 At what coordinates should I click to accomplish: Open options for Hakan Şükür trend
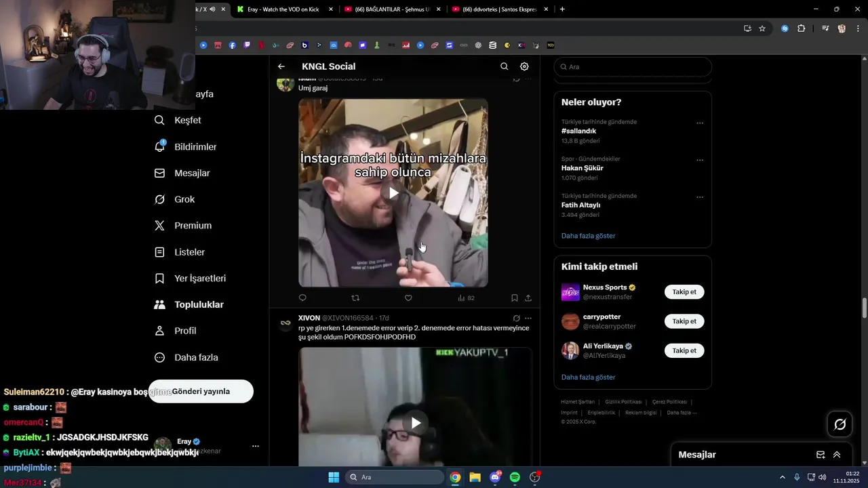[x=700, y=161]
